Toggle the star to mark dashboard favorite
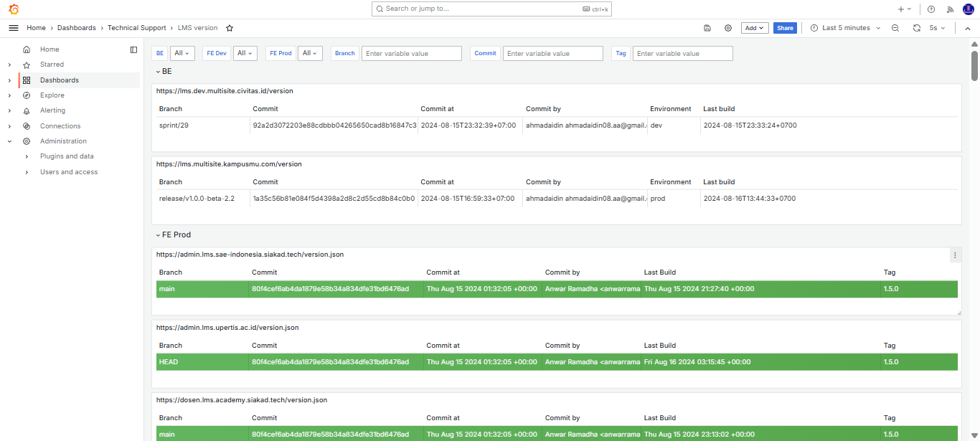 coord(230,28)
